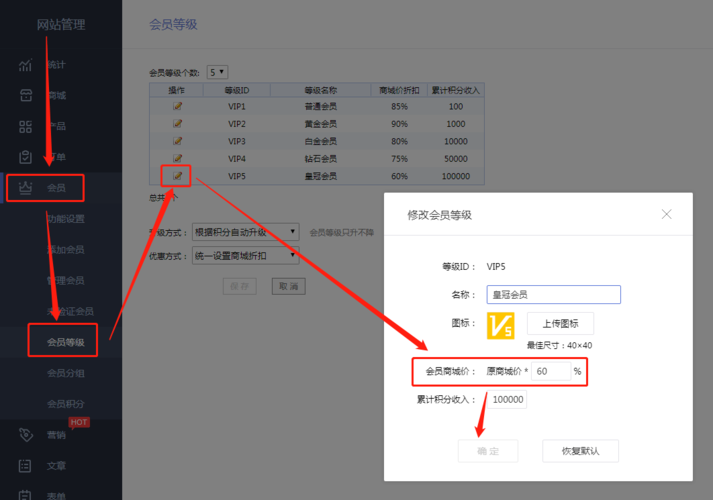
Task: Open the 根据积分自动升级 upgrade method dropdown
Action: [246, 232]
